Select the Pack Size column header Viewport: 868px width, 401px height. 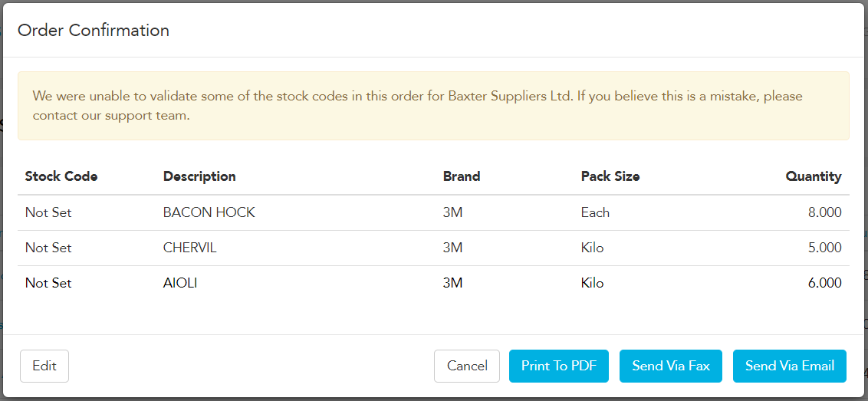tap(610, 176)
